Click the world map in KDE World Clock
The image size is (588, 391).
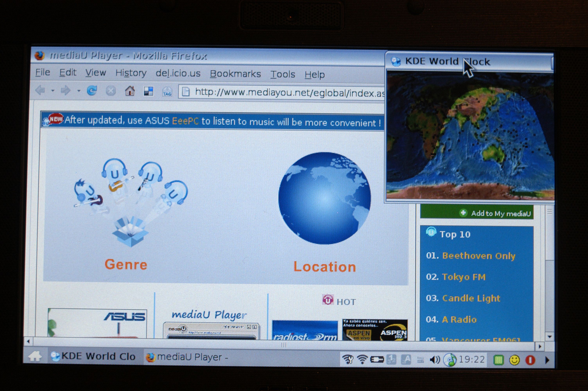click(x=470, y=135)
